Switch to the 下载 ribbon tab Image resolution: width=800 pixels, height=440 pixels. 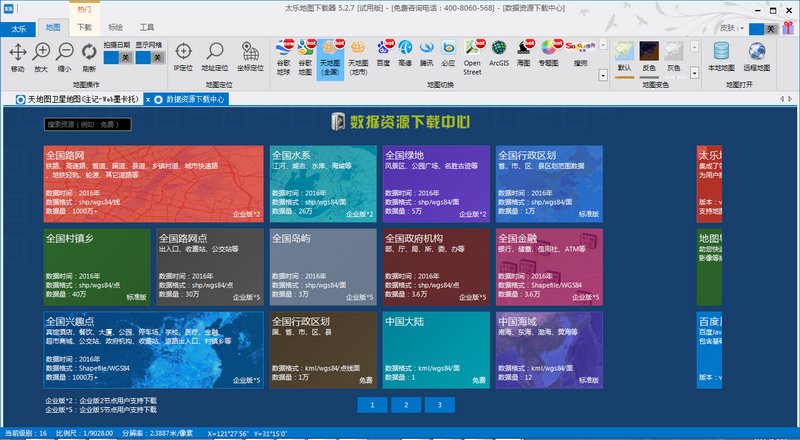pos(85,28)
